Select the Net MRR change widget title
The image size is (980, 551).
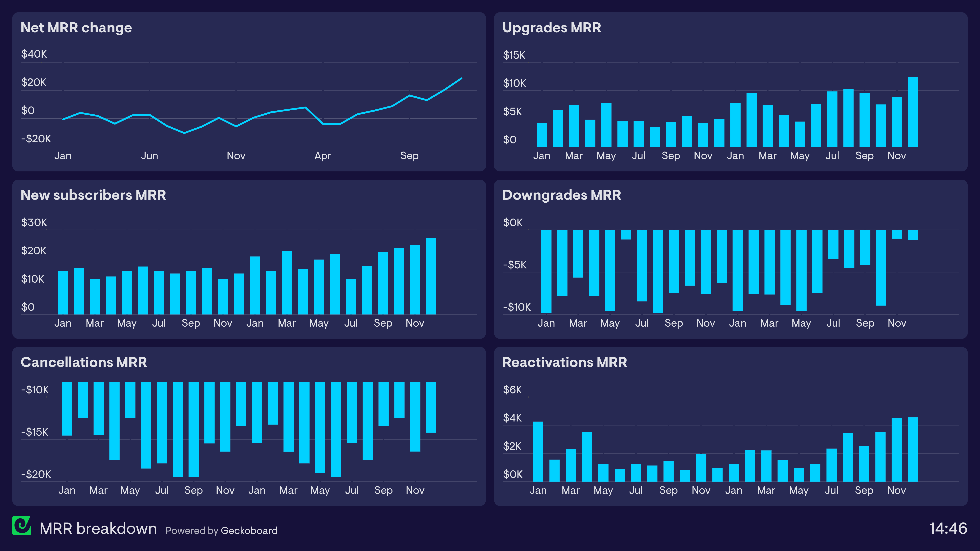(76, 28)
